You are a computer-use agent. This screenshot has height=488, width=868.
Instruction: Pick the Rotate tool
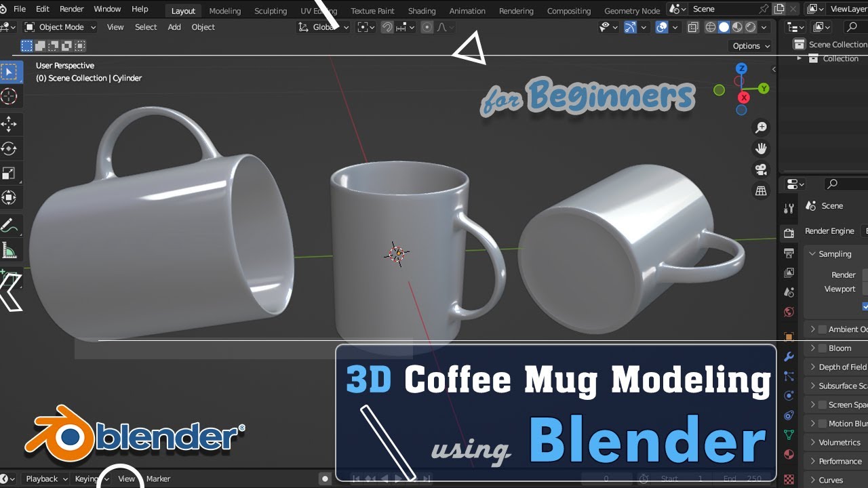click(x=9, y=148)
